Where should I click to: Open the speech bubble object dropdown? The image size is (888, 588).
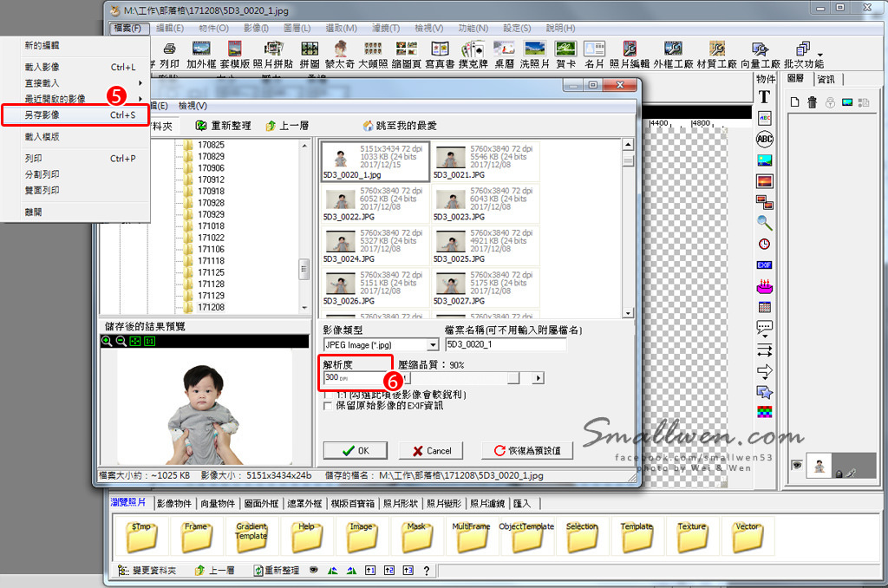point(765,336)
